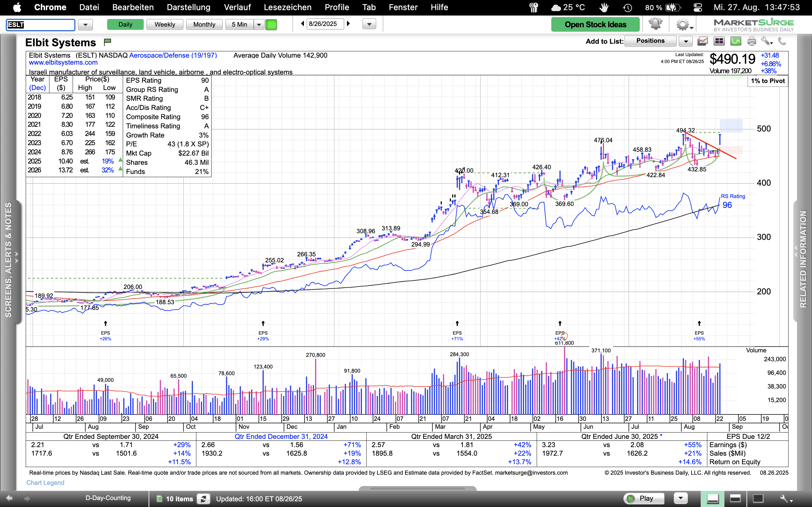Click the green pattern recognition icon

(736, 41)
